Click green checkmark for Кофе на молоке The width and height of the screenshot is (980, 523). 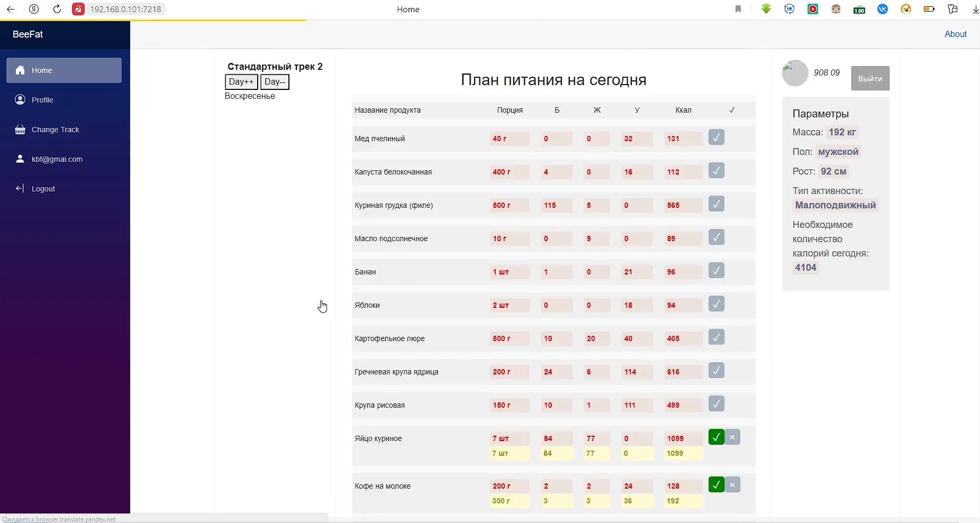(x=716, y=485)
